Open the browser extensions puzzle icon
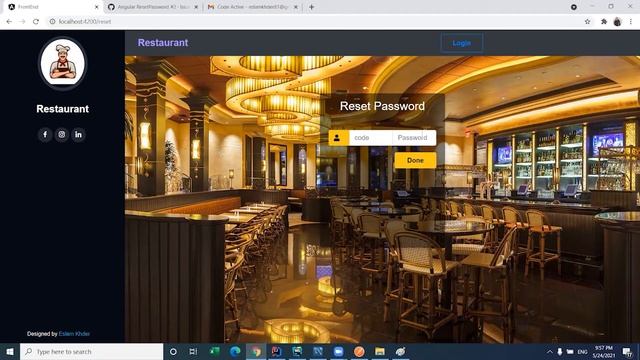640x360 pixels. click(604, 21)
